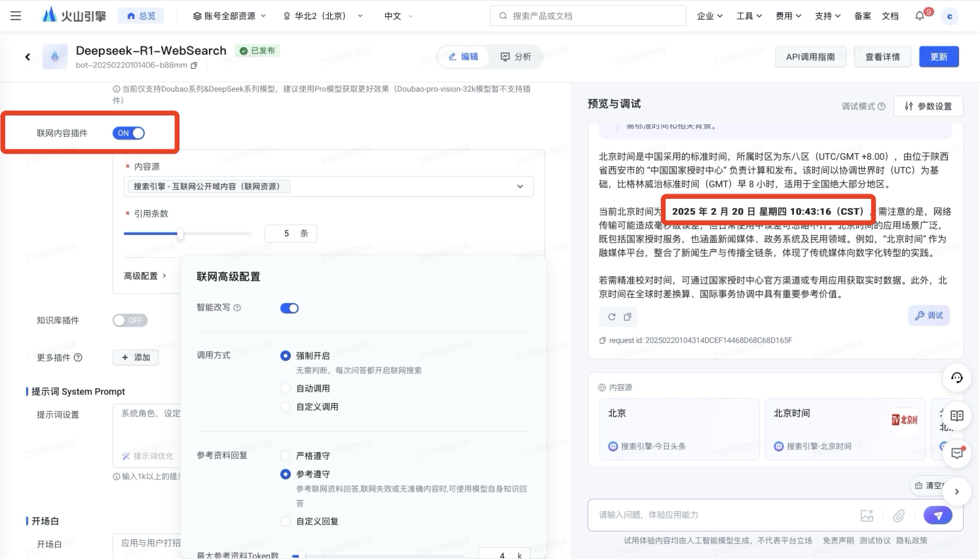Click the blue 更新 button
The width and height of the screenshot is (980, 559).
pyautogui.click(x=938, y=57)
